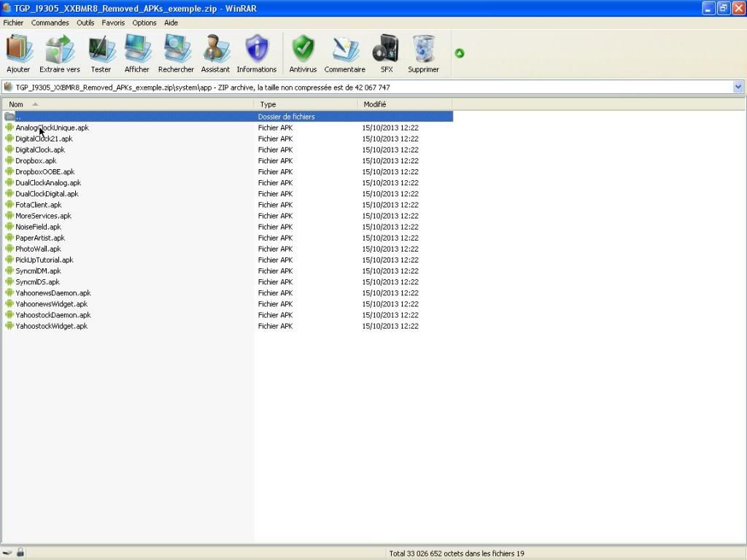Select the Dropbox.apk Android icon
Screen dimensions: 747x560
tap(9, 160)
